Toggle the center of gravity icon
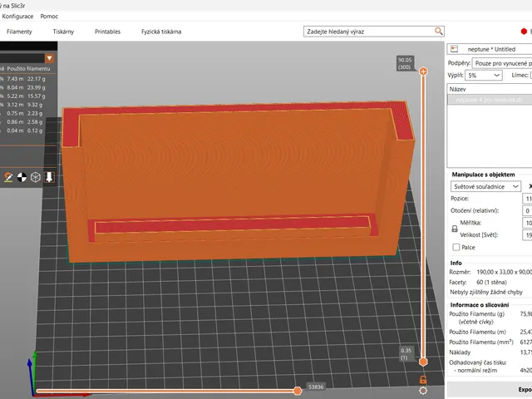532x399 pixels. pos(22,177)
